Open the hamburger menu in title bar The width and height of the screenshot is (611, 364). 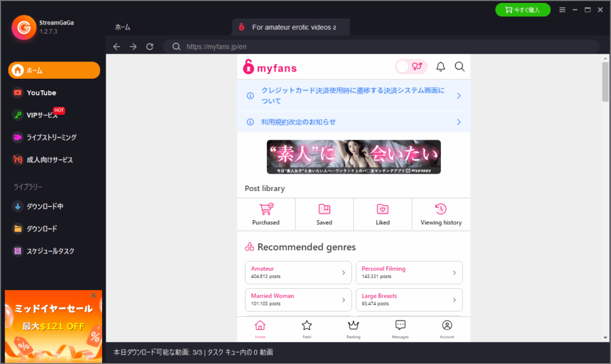562,10
